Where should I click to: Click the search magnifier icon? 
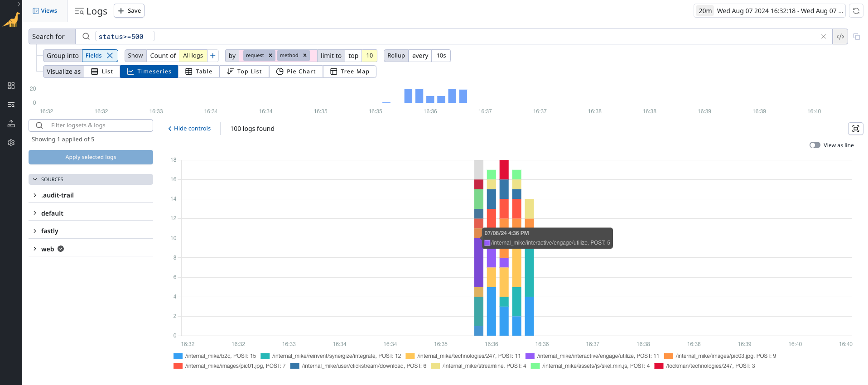click(x=86, y=37)
